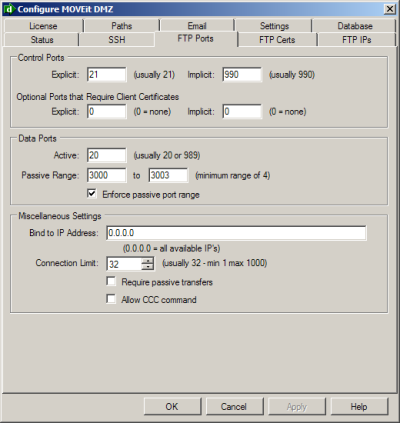
Task: Click the MOVEit DMZ title bar icon
Action: click(9, 9)
